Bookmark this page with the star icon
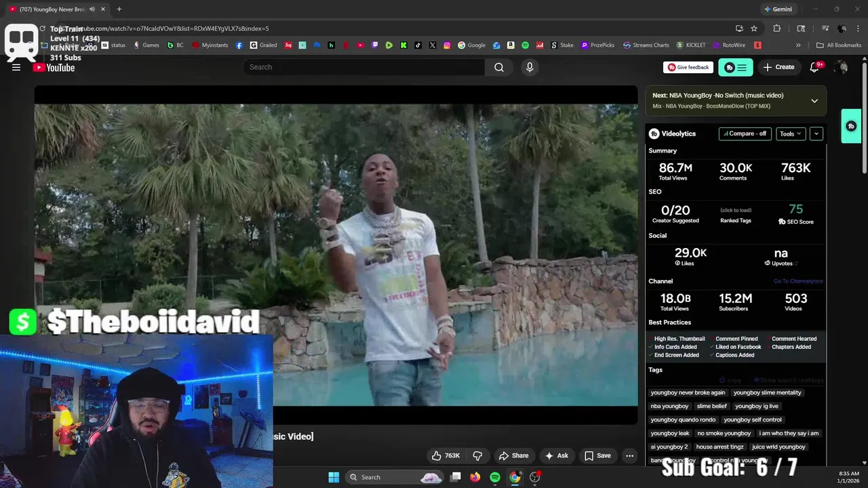 (x=754, y=28)
